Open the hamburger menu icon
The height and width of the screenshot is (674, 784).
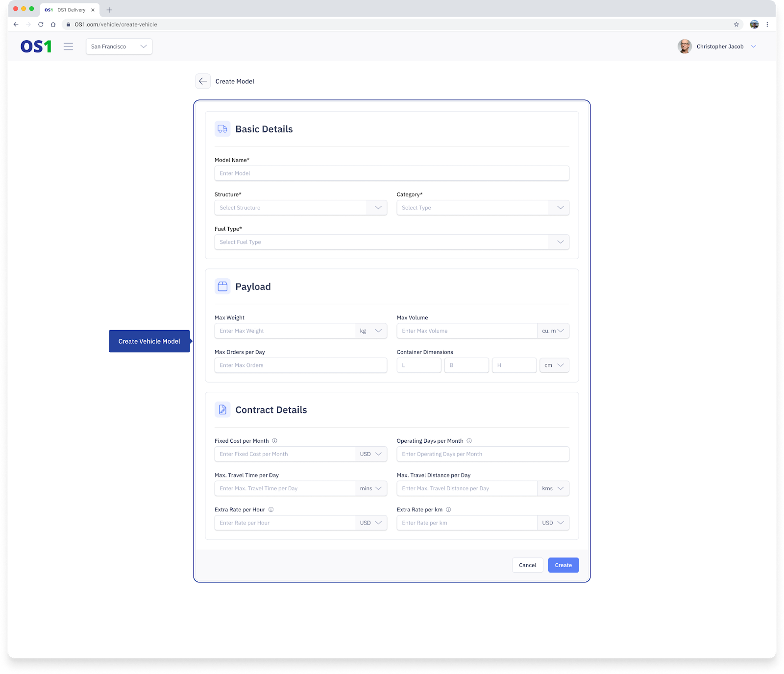click(x=69, y=47)
